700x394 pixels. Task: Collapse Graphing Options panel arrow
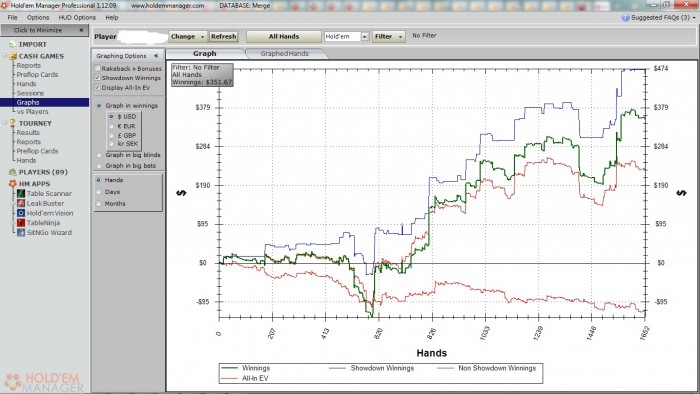[x=156, y=56]
